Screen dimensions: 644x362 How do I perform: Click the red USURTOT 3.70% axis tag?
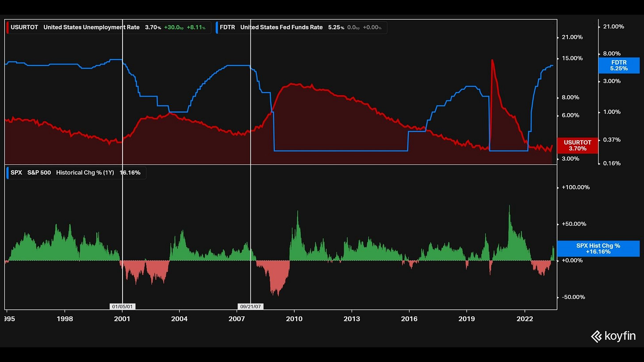[x=577, y=145]
